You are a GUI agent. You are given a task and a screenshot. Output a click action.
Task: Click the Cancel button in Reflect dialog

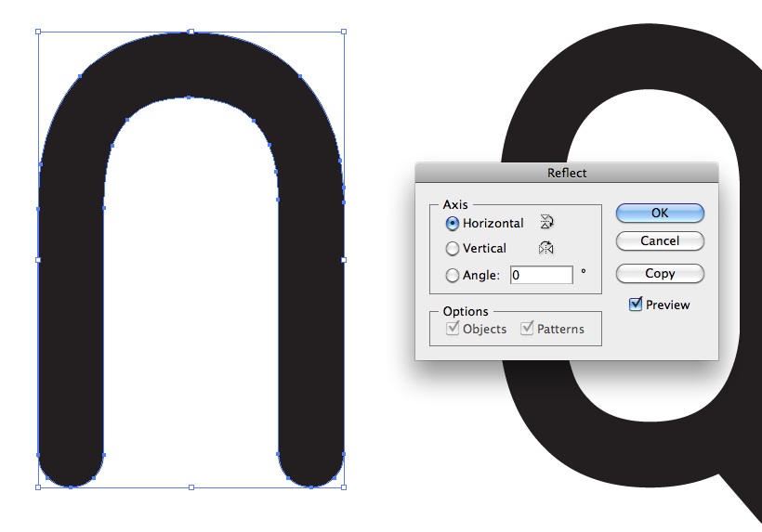click(660, 240)
